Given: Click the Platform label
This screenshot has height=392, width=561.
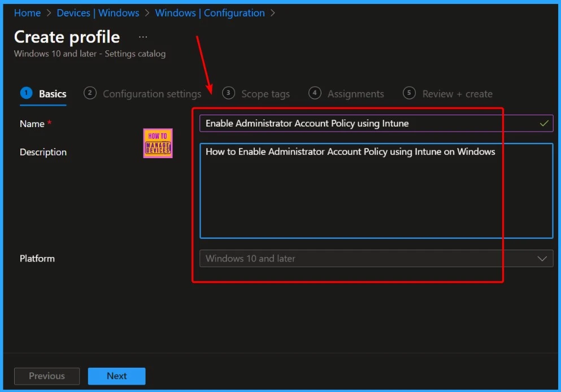Looking at the screenshot, I should coord(37,258).
